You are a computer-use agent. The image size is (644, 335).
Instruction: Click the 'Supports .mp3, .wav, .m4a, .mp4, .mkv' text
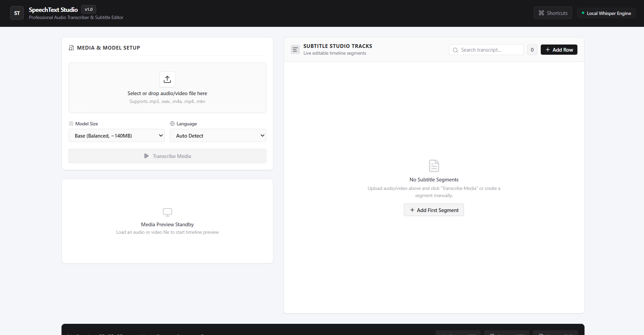(167, 102)
